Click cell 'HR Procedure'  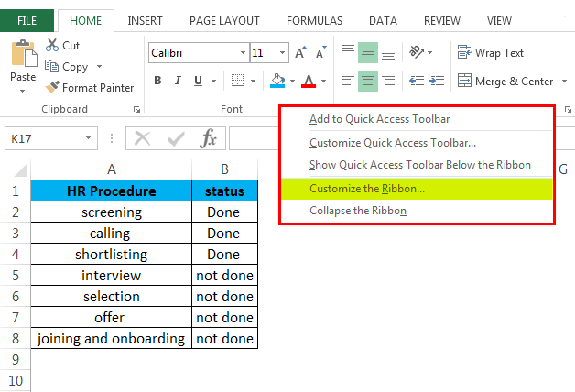112,191
